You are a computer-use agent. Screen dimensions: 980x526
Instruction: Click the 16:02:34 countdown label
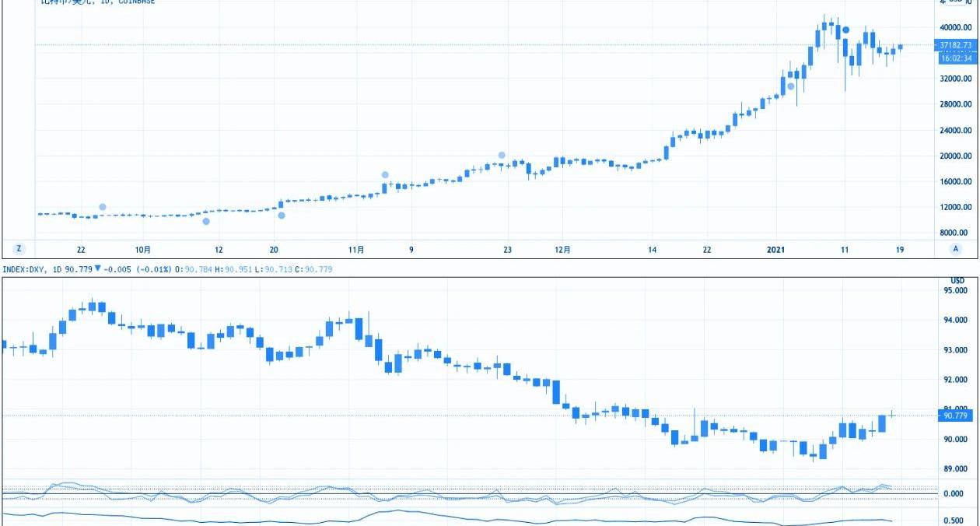click(956, 58)
